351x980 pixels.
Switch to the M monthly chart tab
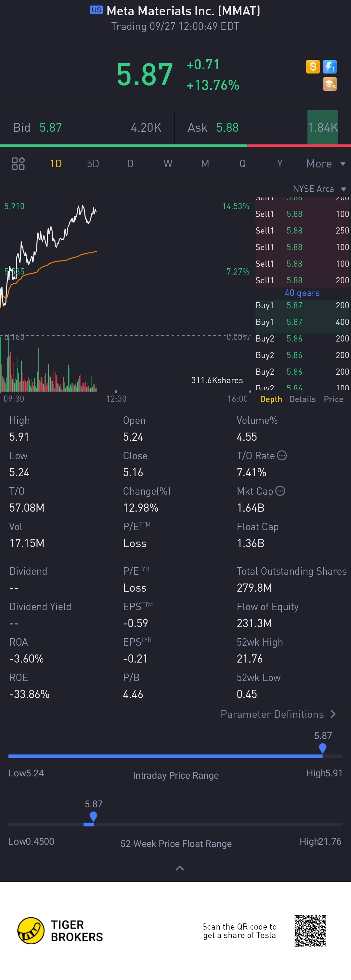click(205, 164)
